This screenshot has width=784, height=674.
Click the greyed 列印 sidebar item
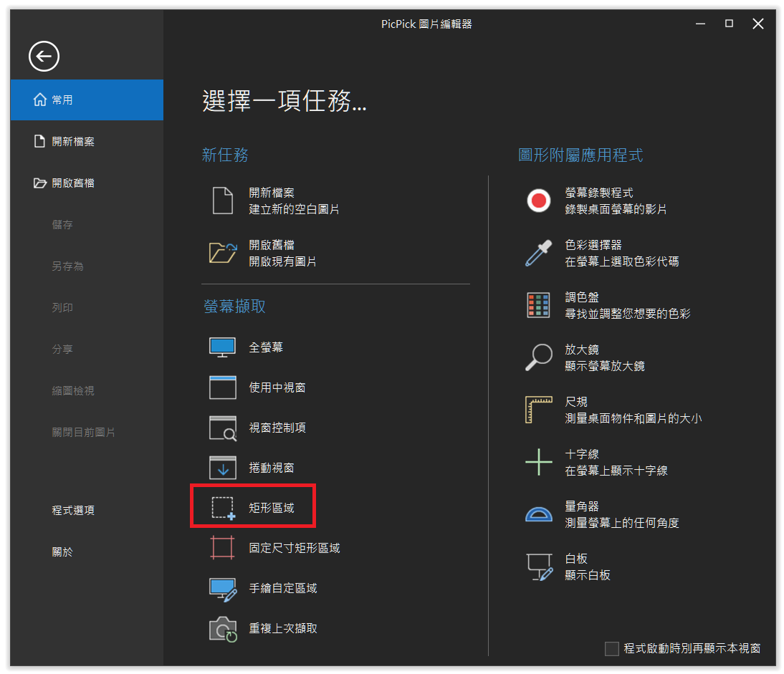[62, 307]
